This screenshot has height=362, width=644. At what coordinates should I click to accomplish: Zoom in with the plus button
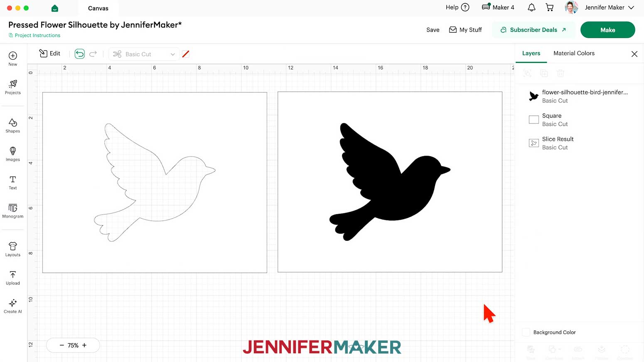(84, 345)
